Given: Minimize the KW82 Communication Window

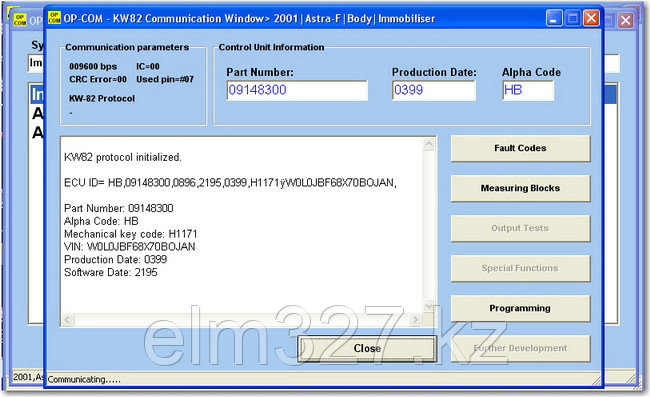Looking at the screenshot, I should 554,18.
